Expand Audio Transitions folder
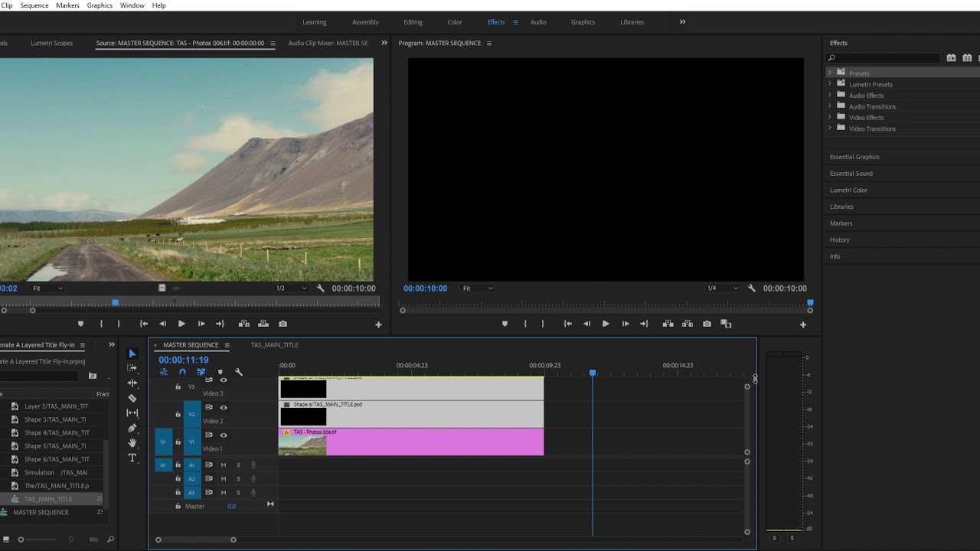 (x=829, y=106)
